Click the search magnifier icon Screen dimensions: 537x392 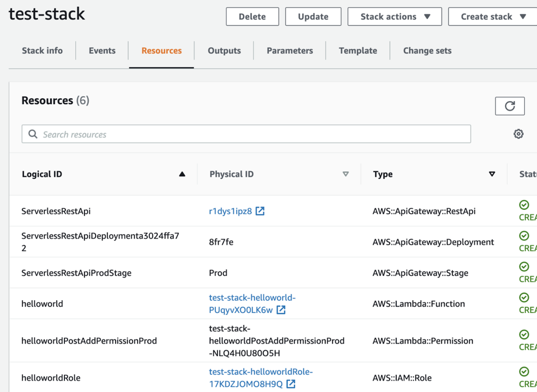pyautogui.click(x=33, y=134)
